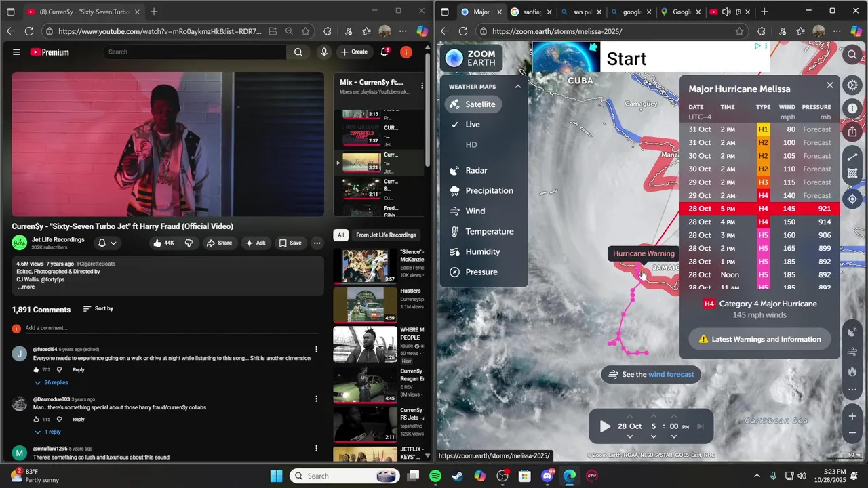Mute the YouTube tab audio icon

click(726, 12)
